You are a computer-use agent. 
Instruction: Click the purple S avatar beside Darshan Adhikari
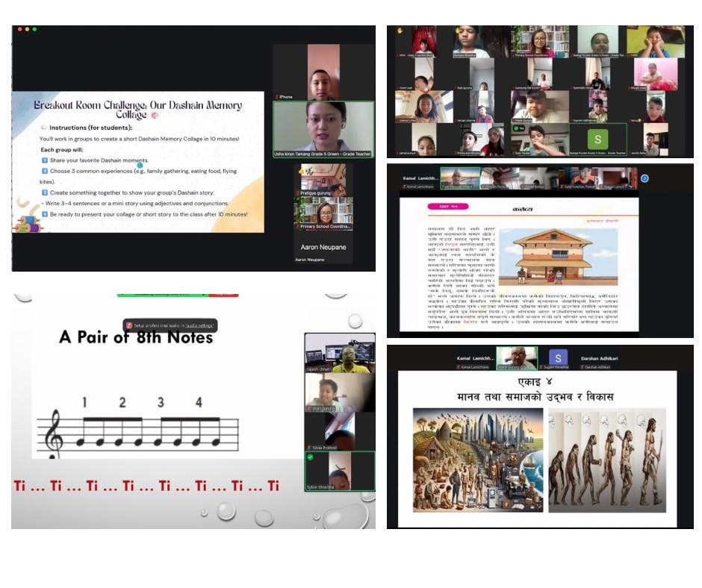pos(558,358)
